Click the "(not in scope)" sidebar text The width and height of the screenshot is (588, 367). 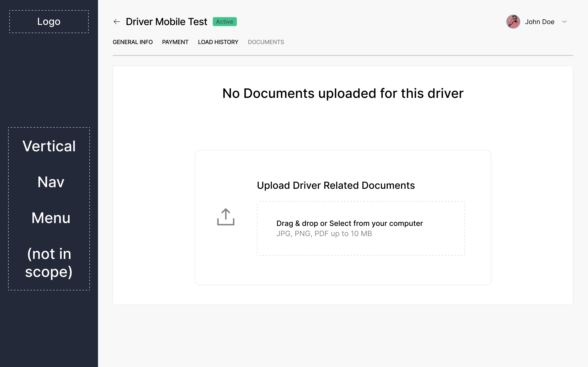point(49,263)
